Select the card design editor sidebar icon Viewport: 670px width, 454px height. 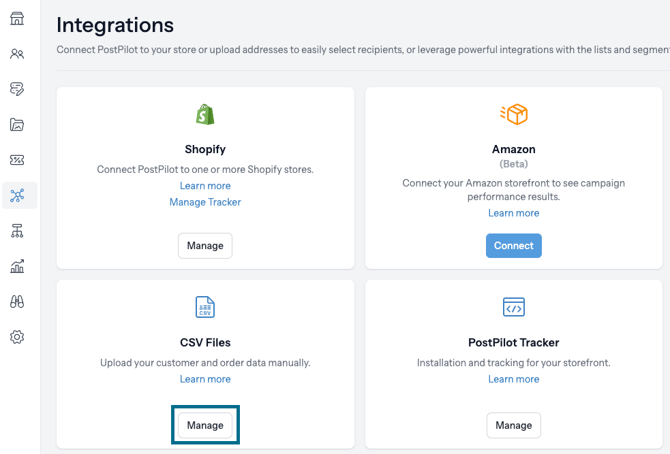pos(17,89)
